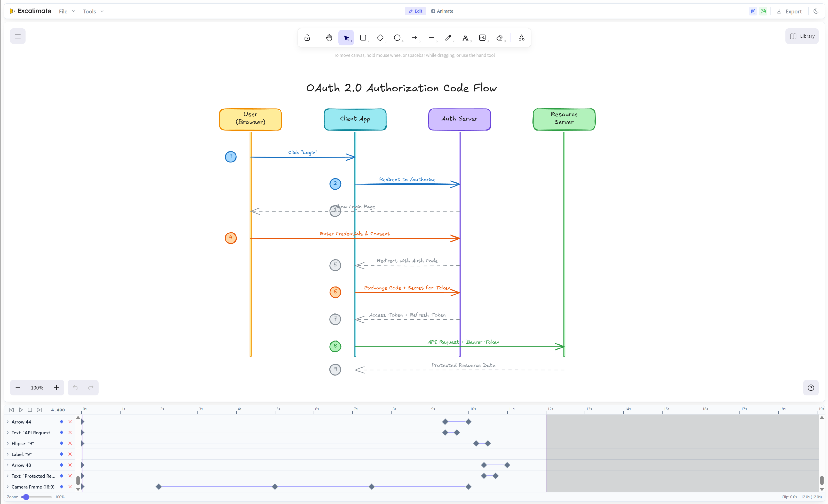Select the freehand Draw pencil tool
The image size is (828, 504).
point(448,38)
